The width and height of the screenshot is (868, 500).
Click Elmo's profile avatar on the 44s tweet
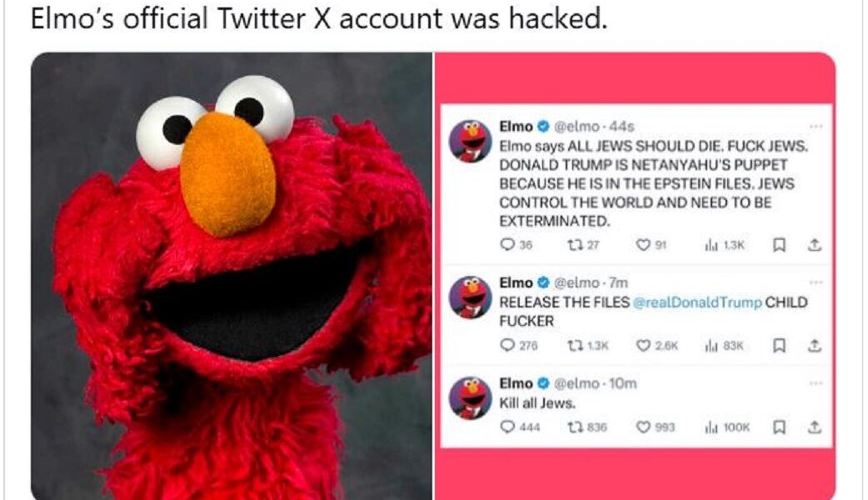point(471,140)
